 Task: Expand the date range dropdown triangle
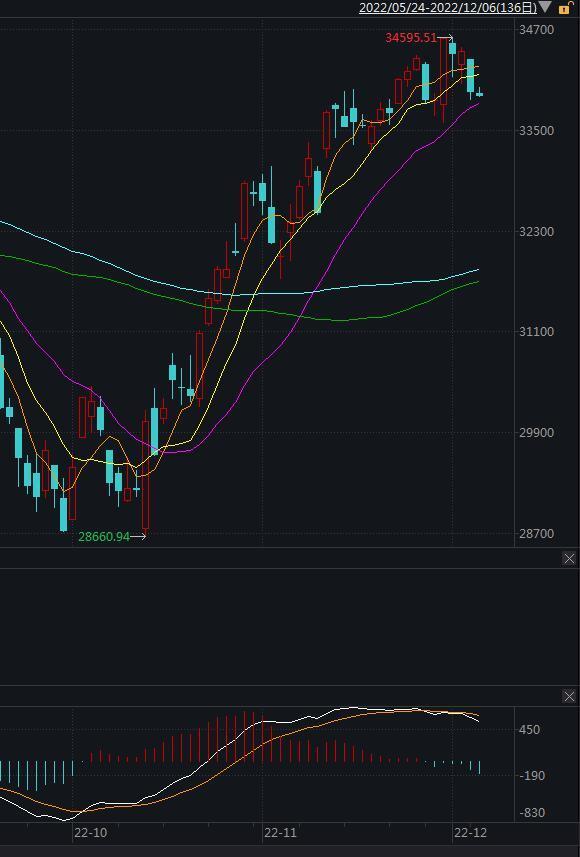click(x=545, y=7)
